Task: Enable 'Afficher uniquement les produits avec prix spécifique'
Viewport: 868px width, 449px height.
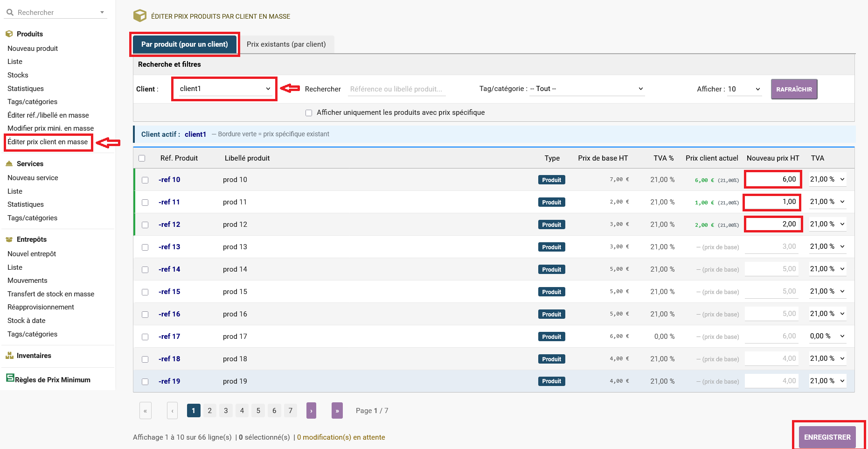Action: click(x=309, y=113)
